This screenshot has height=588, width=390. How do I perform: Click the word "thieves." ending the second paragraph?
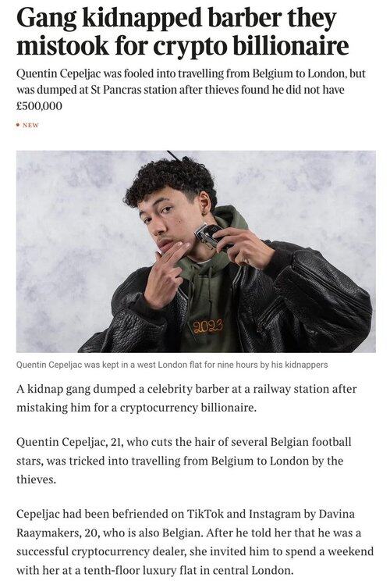pyautogui.click(x=36, y=479)
